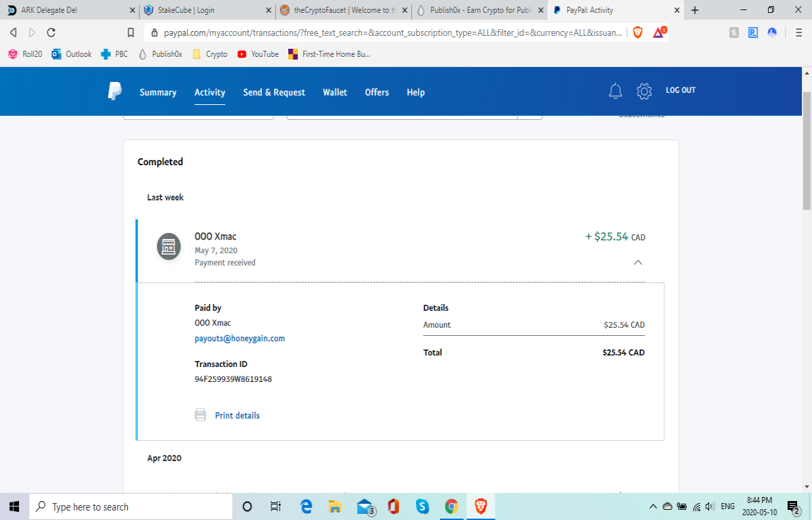Open Brave Rewards triangle icon
Viewport: 812px width, 520px height.
click(x=659, y=32)
